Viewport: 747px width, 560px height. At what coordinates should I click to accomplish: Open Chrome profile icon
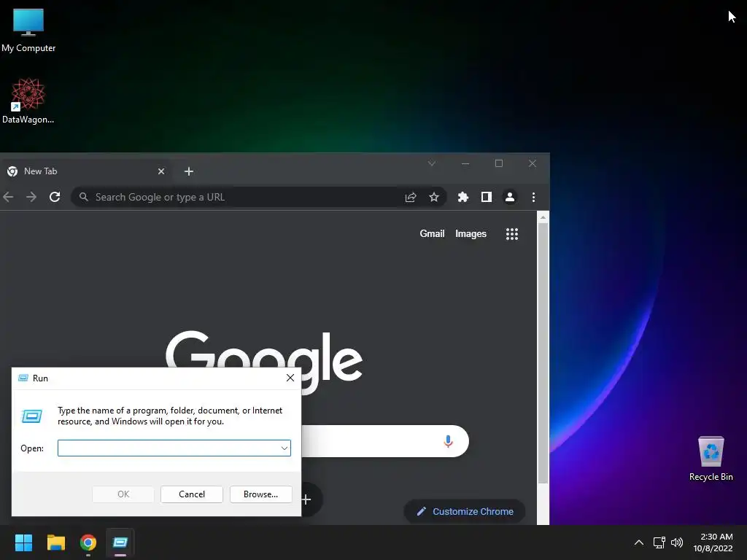coord(510,197)
